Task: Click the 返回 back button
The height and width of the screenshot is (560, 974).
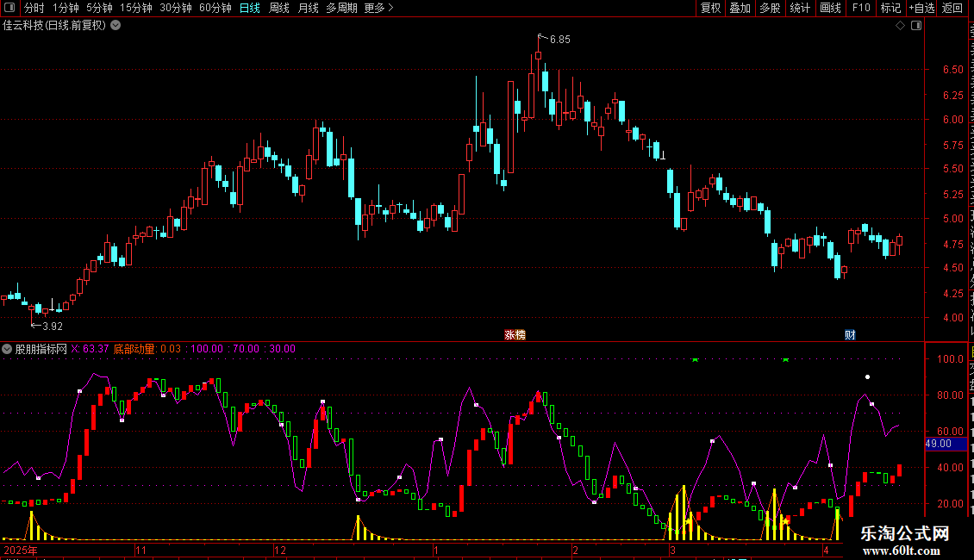Action: point(952,8)
